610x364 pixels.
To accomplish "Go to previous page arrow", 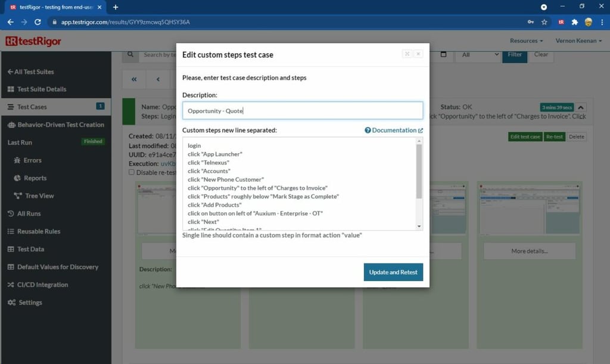I will (x=158, y=79).
